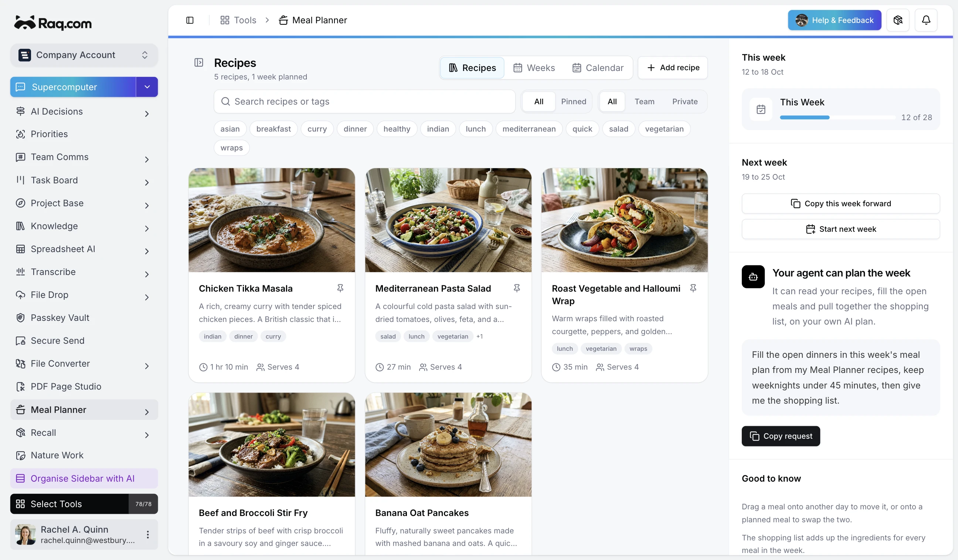Expand Spreadsheet AI submenu chevron
Image resolution: width=958 pixels, height=560 pixels.
[147, 251]
